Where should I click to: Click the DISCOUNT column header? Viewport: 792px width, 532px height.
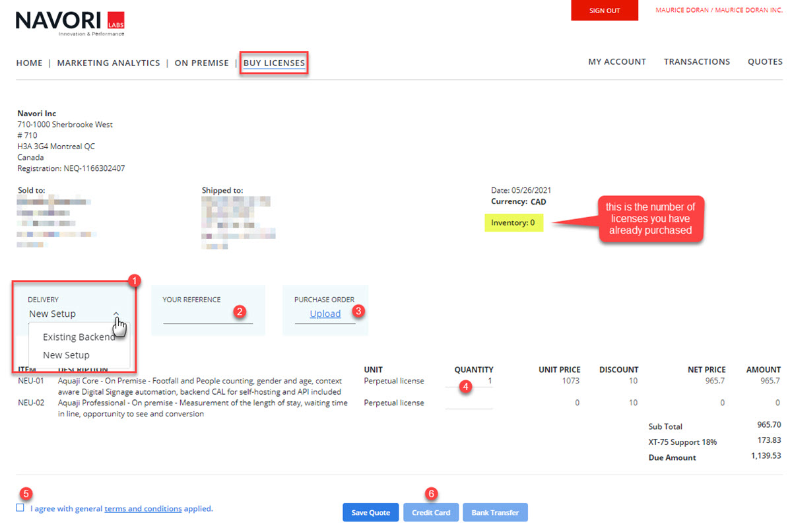click(618, 370)
